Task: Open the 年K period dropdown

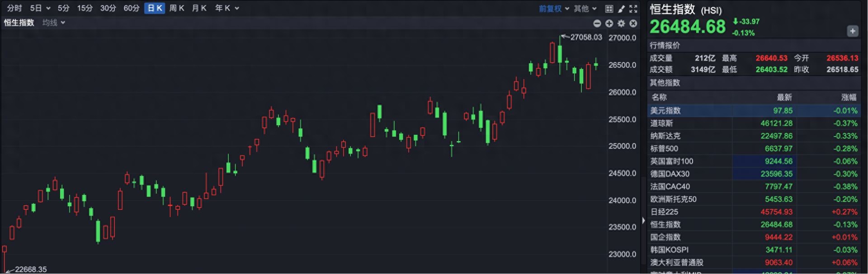Action: click(226, 8)
